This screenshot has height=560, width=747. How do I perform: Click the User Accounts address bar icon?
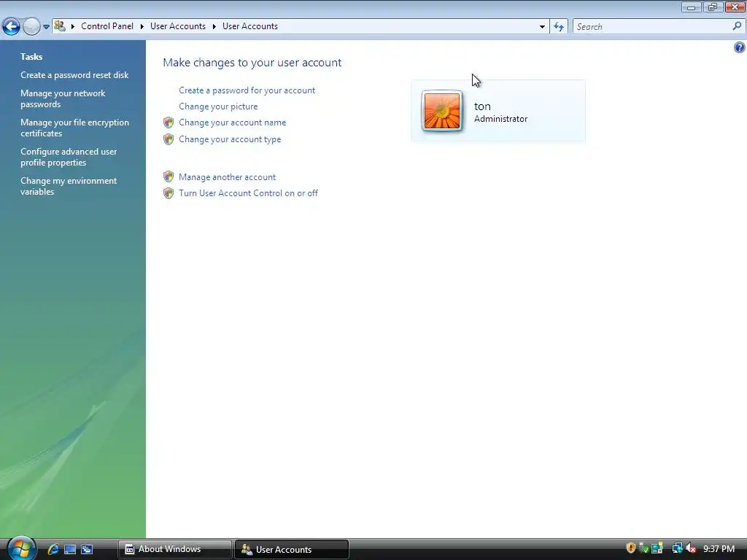pyautogui.click(x=60, y=26)
